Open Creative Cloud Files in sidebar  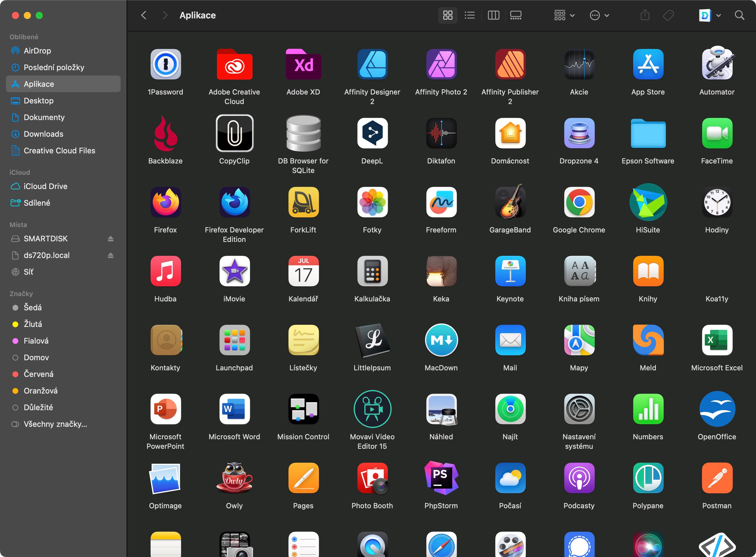coord(63,150)
